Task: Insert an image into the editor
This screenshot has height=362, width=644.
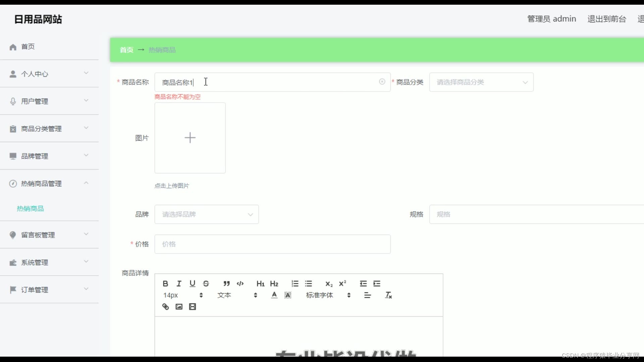Action: click(x=179, y=307)
